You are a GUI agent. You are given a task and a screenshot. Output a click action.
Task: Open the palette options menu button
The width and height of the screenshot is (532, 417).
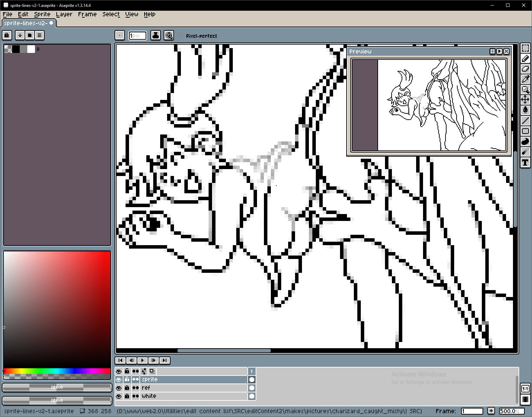point(39,35)
